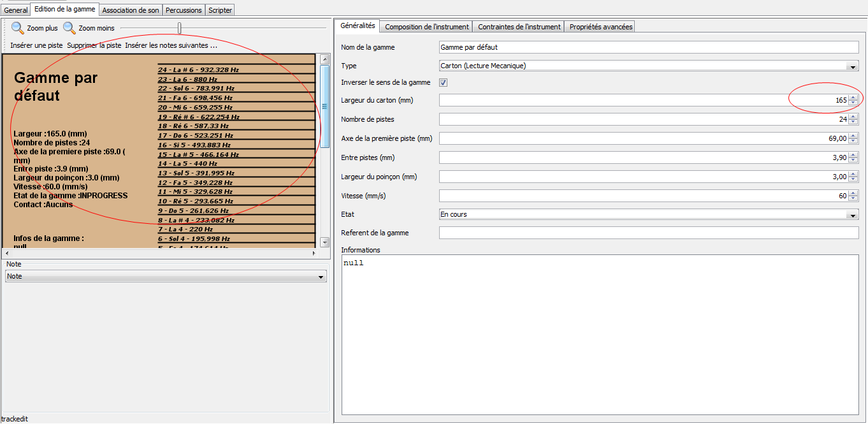Click the Zoom plus magnifier icon
The width and height of the screenshot is (868, 424).
(18, 28)
